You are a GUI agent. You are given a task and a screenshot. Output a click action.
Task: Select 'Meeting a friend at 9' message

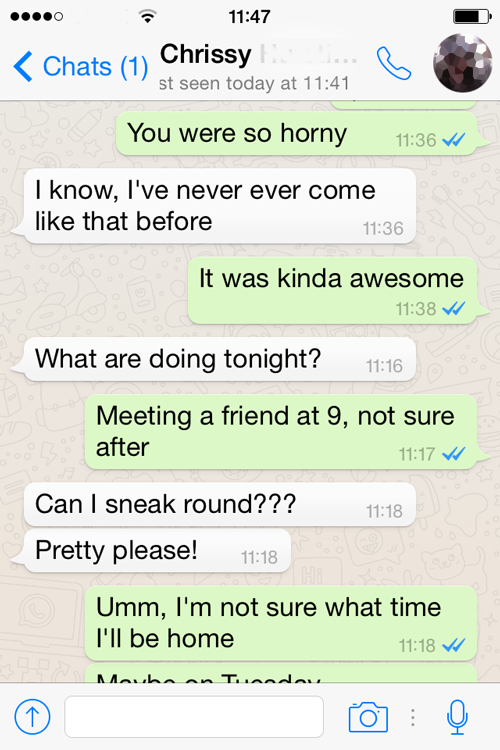click(x=281, y=432)
